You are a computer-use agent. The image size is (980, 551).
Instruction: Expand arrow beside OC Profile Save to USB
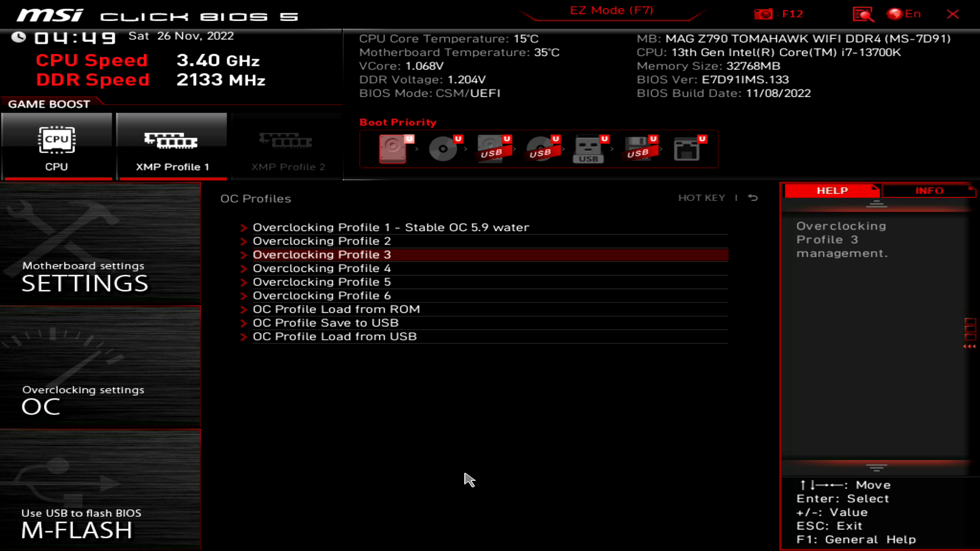(243, 323)
